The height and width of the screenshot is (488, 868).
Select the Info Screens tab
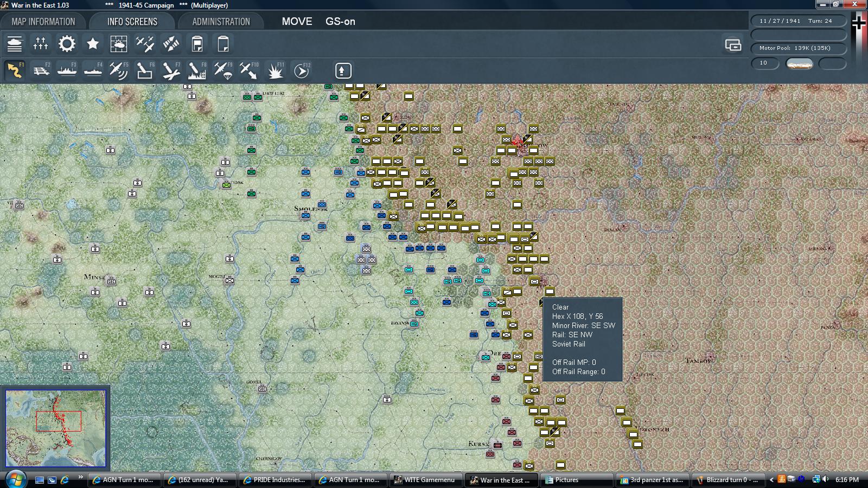tap(132, 22)
